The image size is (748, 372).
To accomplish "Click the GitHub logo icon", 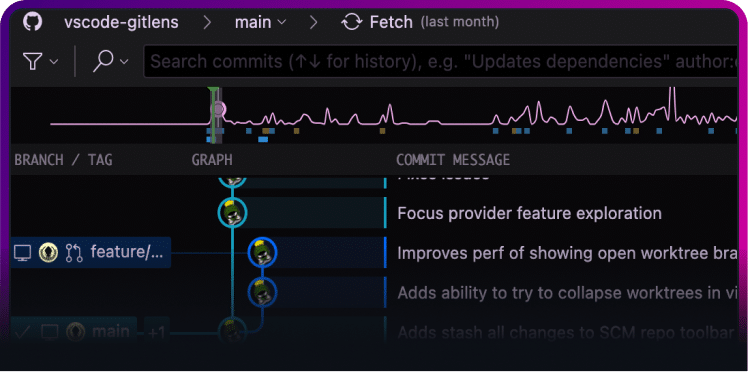I will click(32, 22).
